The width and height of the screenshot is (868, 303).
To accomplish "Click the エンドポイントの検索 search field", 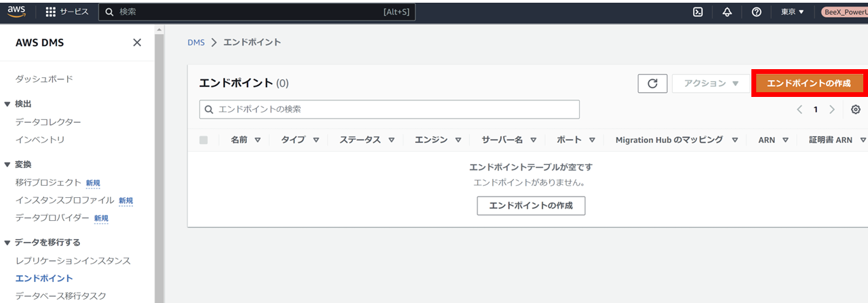I will 389,109.
